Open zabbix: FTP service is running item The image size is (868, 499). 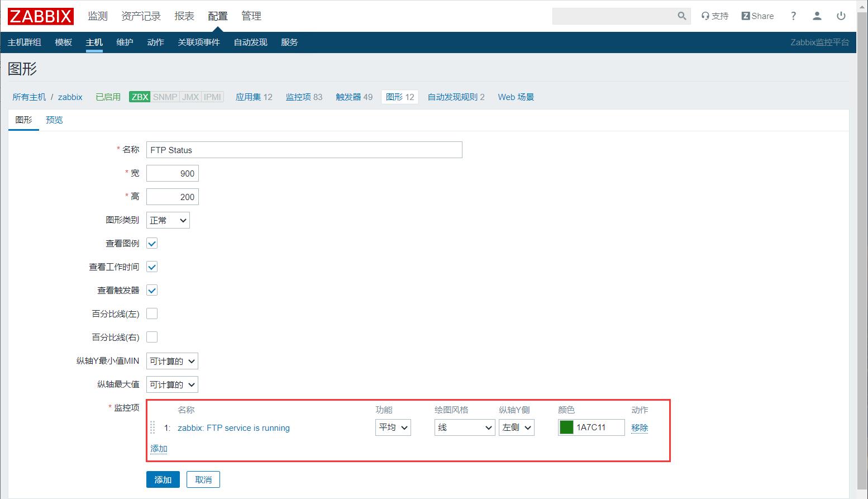[233, 428]
